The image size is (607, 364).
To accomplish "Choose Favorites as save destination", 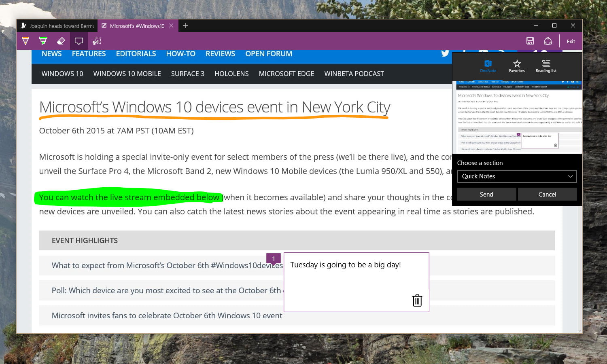I will (517, 66).
